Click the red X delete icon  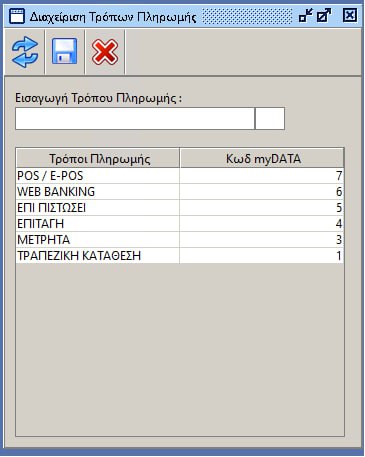click(x=105, y=52)
